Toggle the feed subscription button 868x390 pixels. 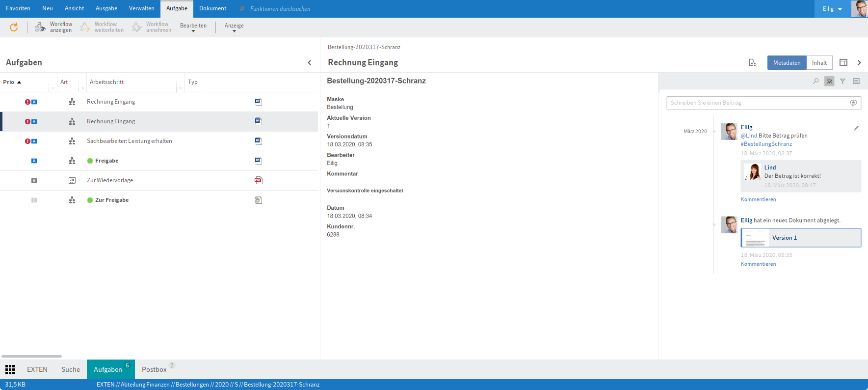pos(829,81)
